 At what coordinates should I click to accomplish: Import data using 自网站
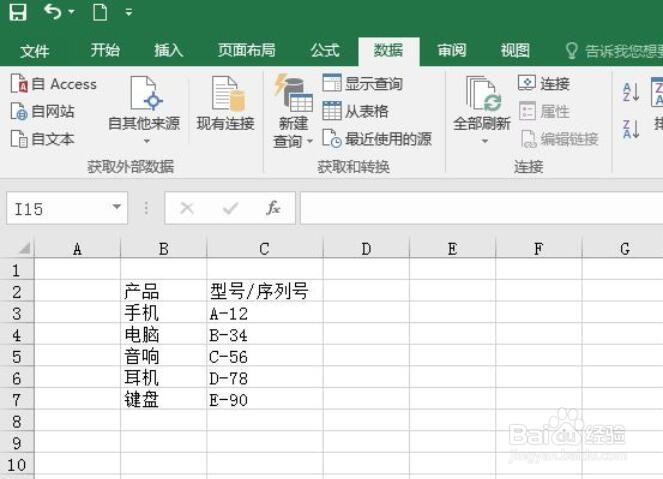(x=42, y=111)
